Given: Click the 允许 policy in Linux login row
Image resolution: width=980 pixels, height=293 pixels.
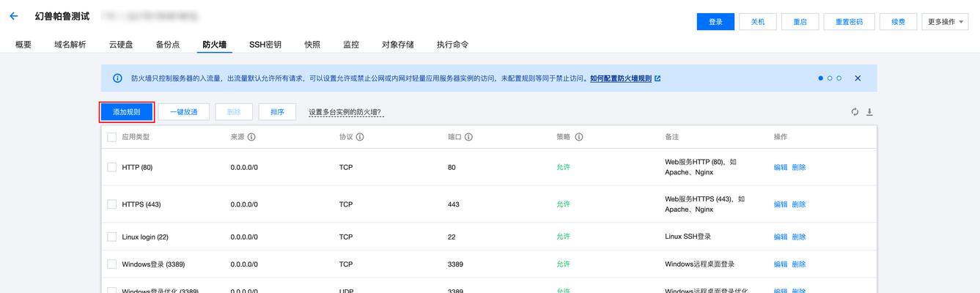Looking at the screenshot, I should point(563,237).
